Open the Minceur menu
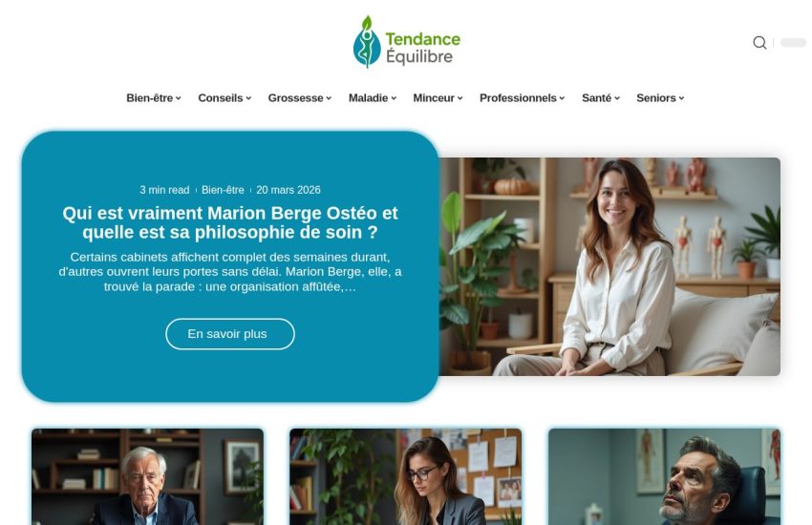The height and width of the screenshot is (525, 812). [x=438, y=97]
